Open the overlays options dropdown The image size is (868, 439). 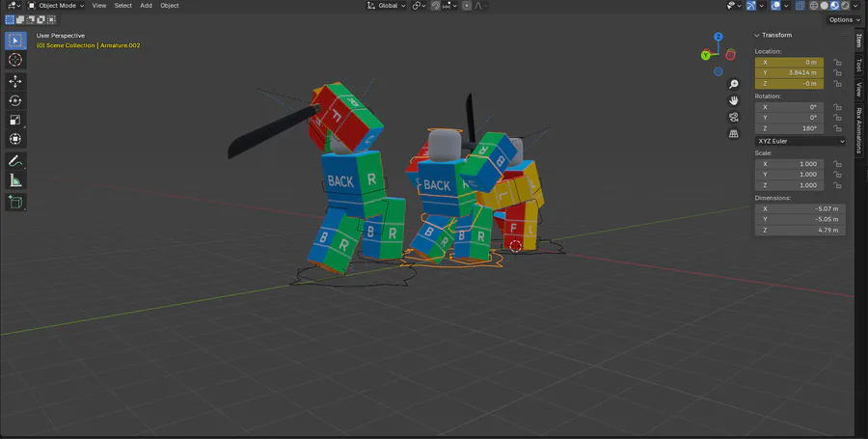pyautogui.click(x=786, y=6)
